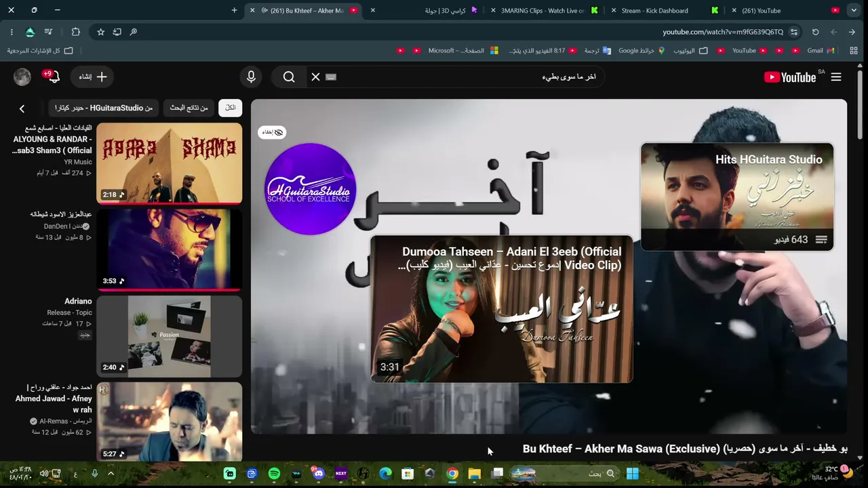Select the HGuitaraStudio filter chip
This screenshot has height=488, width=868.
(x=104, y=108)
